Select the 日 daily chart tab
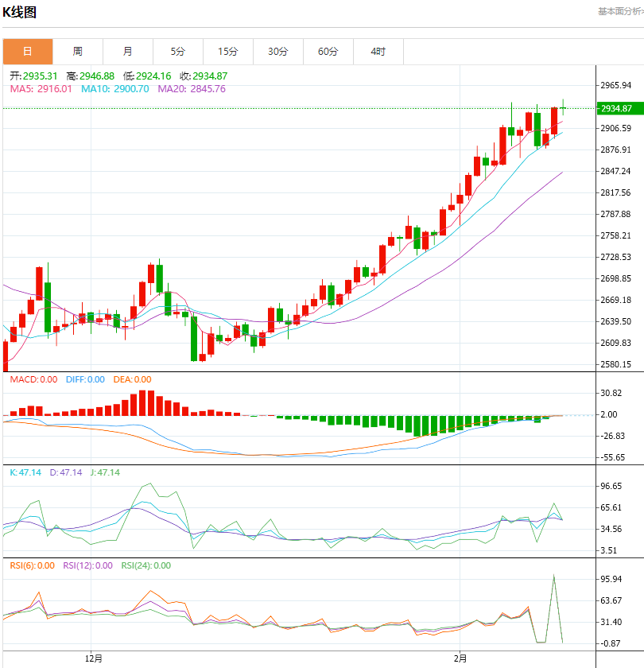Screen dimensions: 644x668 [28, 52]
